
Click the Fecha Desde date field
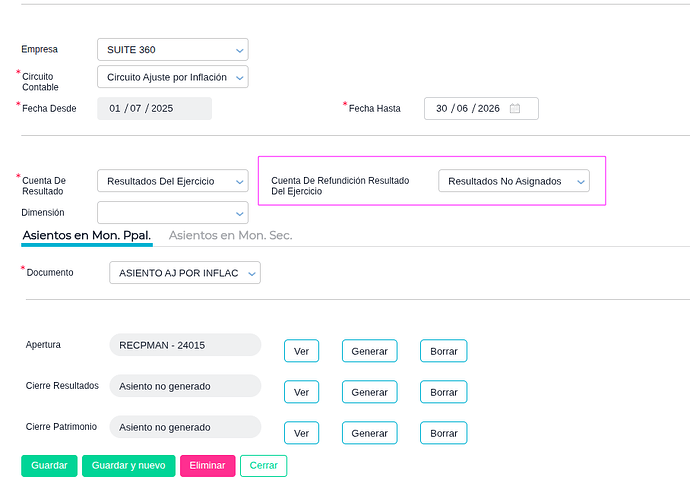[154, 109]
